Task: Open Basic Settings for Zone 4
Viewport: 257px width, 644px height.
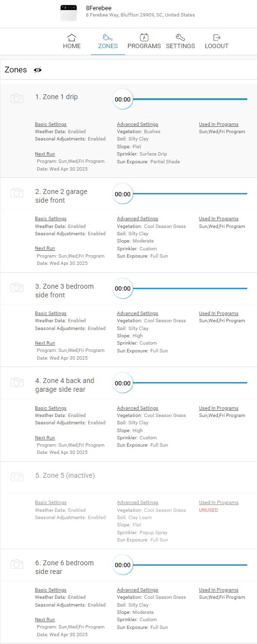Action: click(x=51, y=408)
